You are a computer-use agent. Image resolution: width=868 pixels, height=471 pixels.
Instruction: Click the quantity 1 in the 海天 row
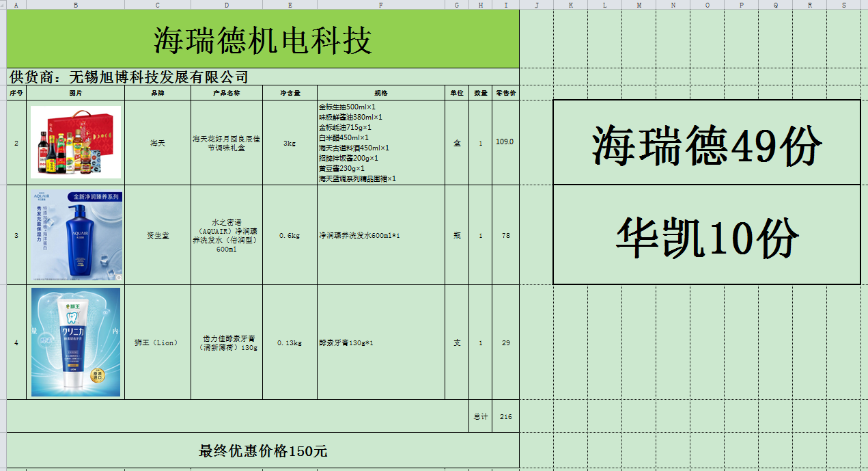pos(481,143)
